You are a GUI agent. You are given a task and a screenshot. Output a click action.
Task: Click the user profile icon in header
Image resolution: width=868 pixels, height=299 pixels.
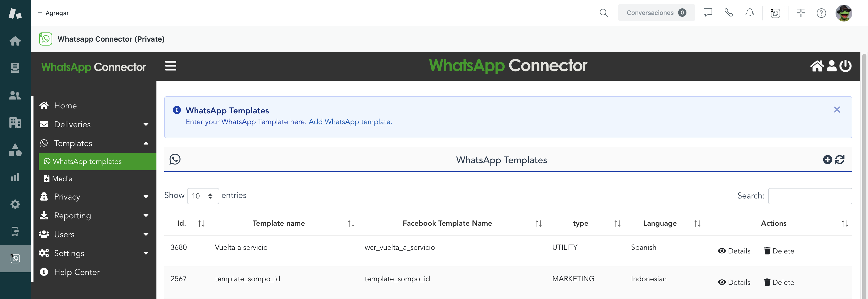pos(832,66)
